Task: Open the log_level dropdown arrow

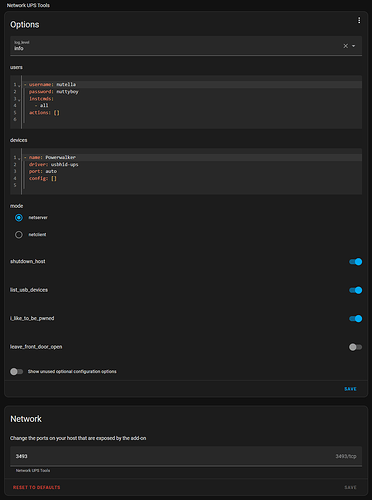Action: click(353, 46)
